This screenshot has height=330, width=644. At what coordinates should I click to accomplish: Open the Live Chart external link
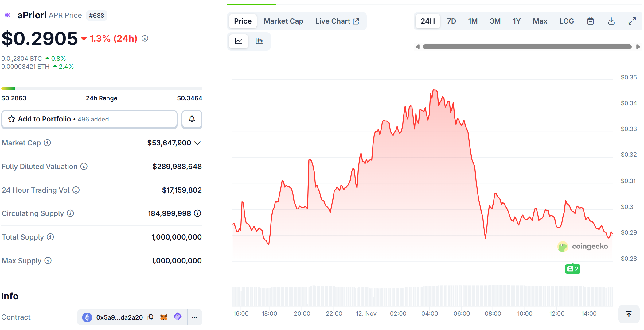click(337, 21)
